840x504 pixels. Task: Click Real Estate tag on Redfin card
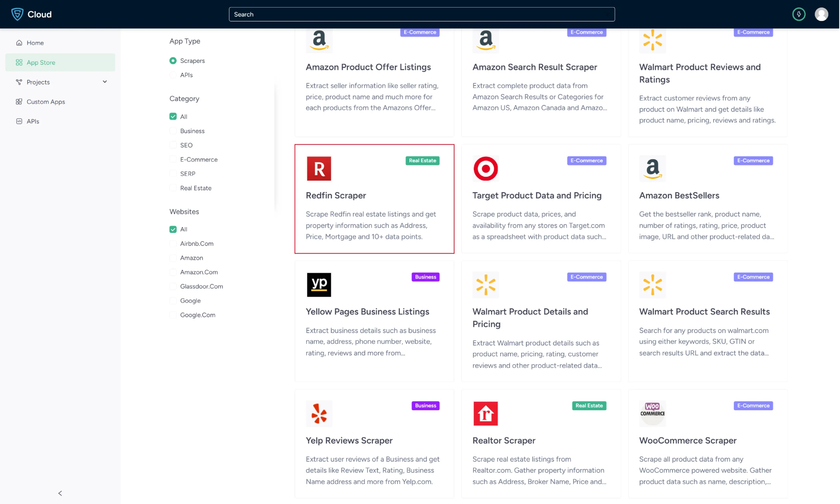pyautogui.click(x=422, y=161)
